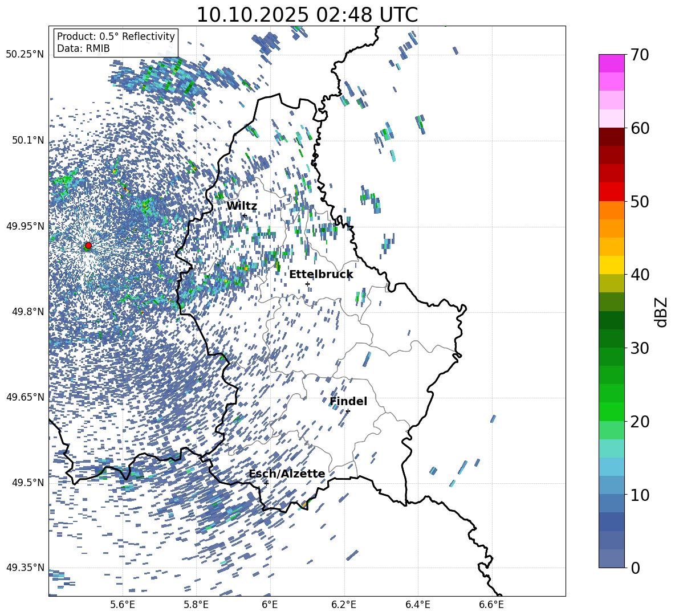This screenshot has height=616, width=675.
Task: Click the Findel station cross marker
Action: point(348,411)
